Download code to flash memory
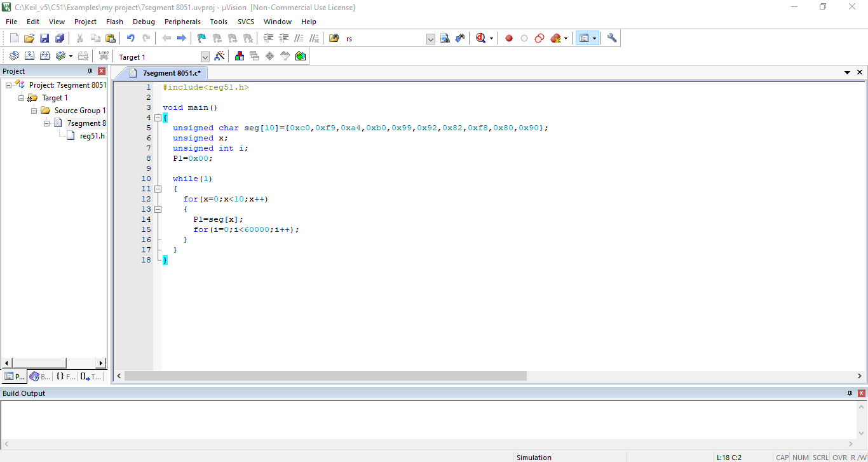This screenshot has width=868, height=462. pos(103,55)
